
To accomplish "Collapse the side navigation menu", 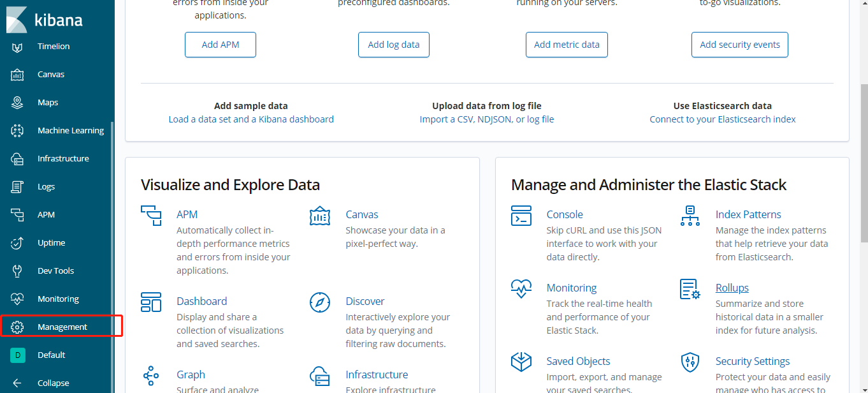I will [x=53, y=383].
